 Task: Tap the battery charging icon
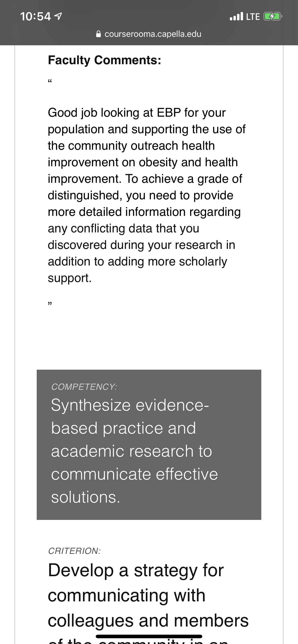(273, 17)
